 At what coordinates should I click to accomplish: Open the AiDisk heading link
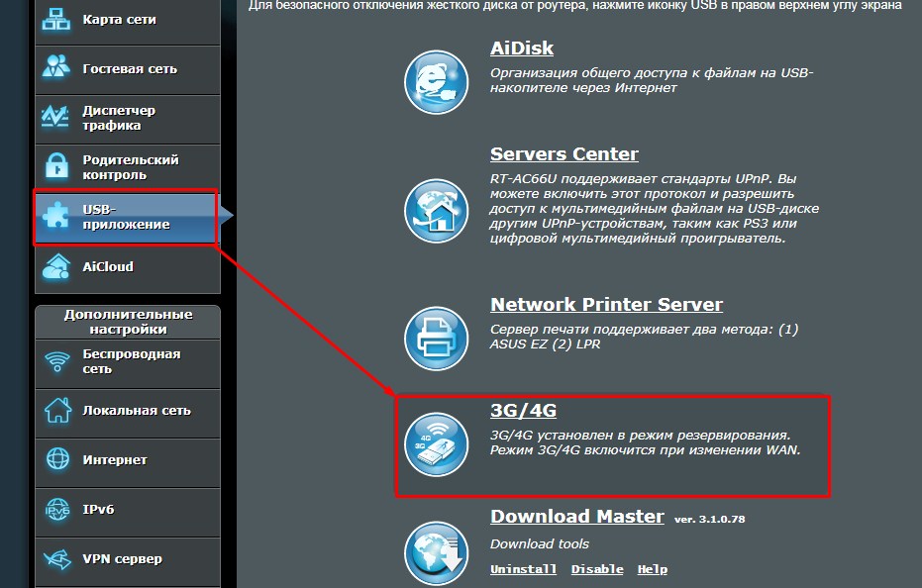point(522,49)
